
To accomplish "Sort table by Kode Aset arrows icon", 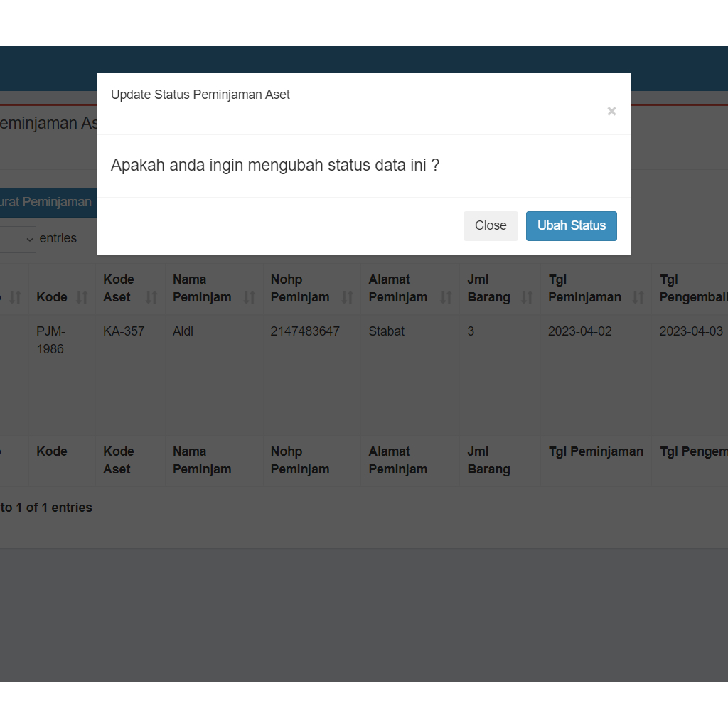I will [151, 297].
